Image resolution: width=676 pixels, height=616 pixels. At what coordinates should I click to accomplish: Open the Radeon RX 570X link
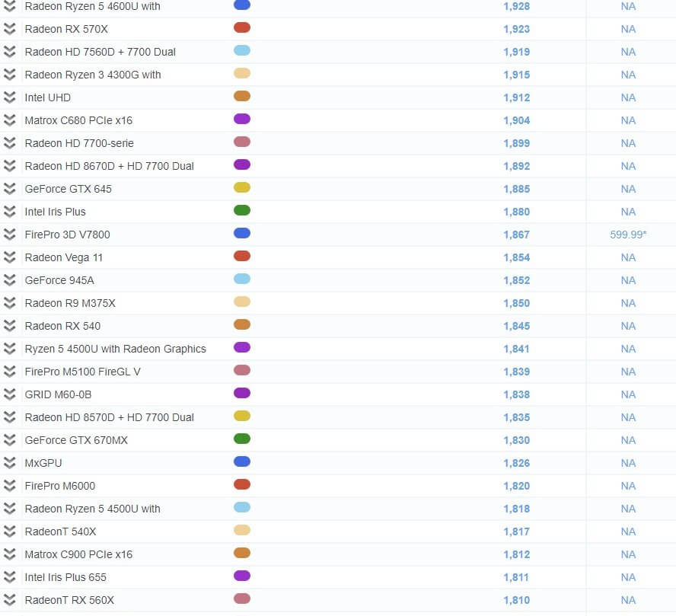tap(66, 29)
